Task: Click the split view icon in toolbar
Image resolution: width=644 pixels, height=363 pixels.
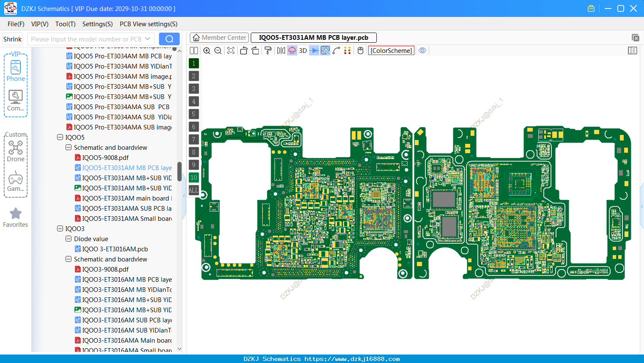Action: 194,51
